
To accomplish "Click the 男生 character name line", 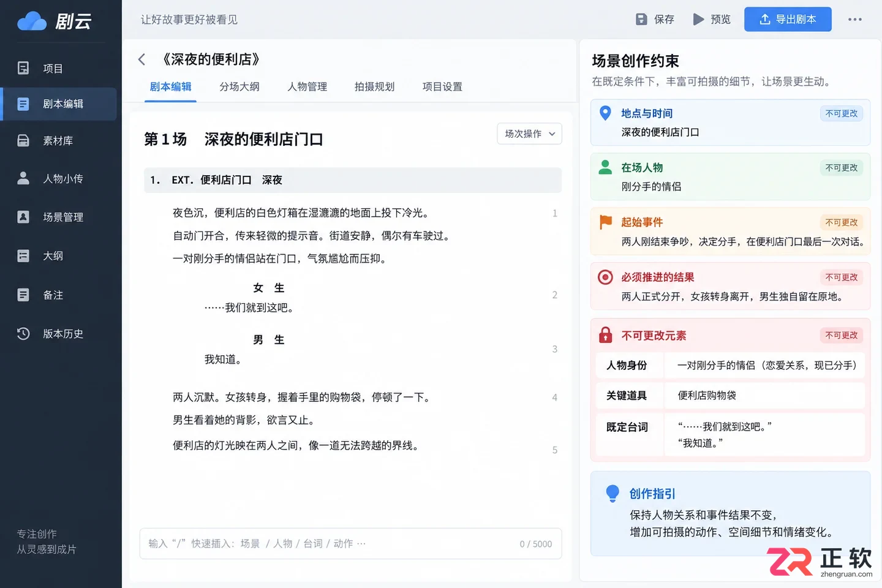I will click(268, 340).
